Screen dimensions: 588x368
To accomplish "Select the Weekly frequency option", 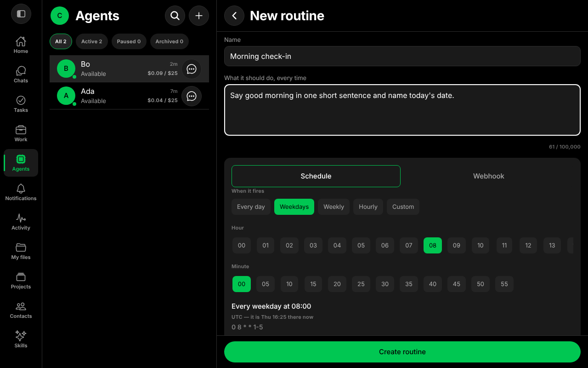I will [334, 207].
